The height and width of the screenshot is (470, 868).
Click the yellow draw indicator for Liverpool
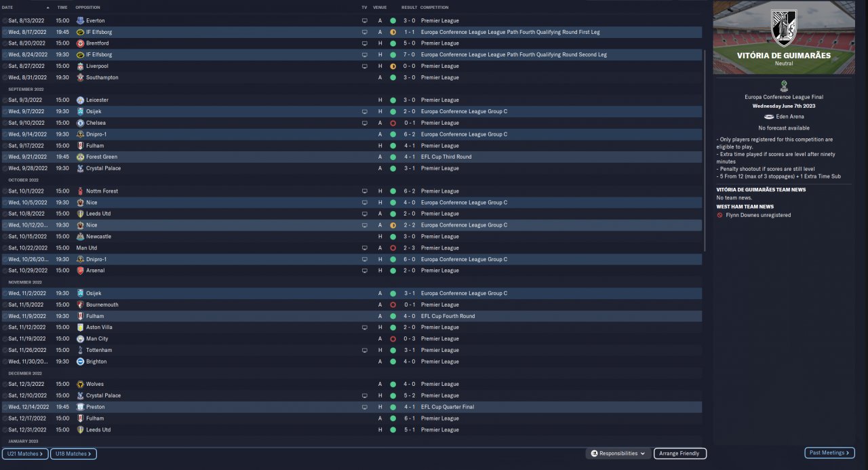(x=393, y=66)
